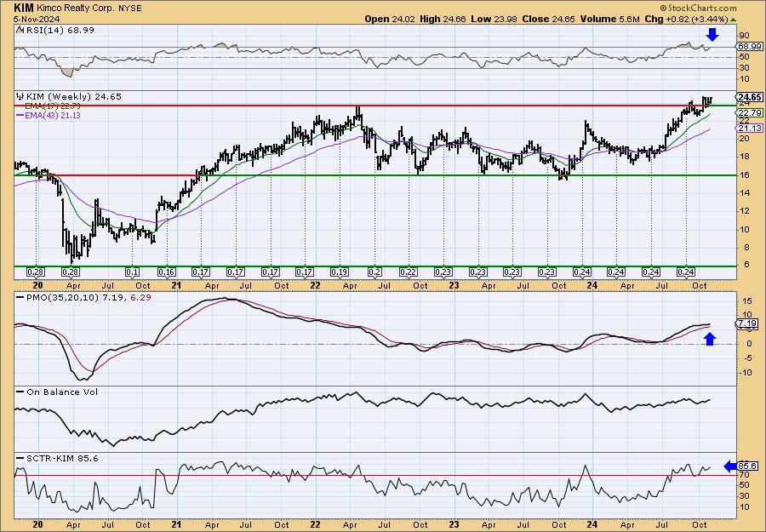766x532 pixels.
Task: Click year label 22 under the price panel
Action: click(x=315, y=285)
